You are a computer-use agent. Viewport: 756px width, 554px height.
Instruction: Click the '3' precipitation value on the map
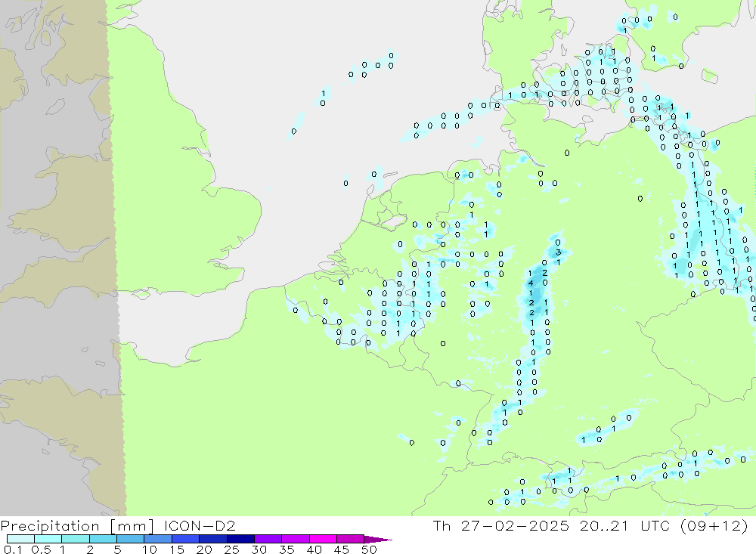(x=559, y=252)
